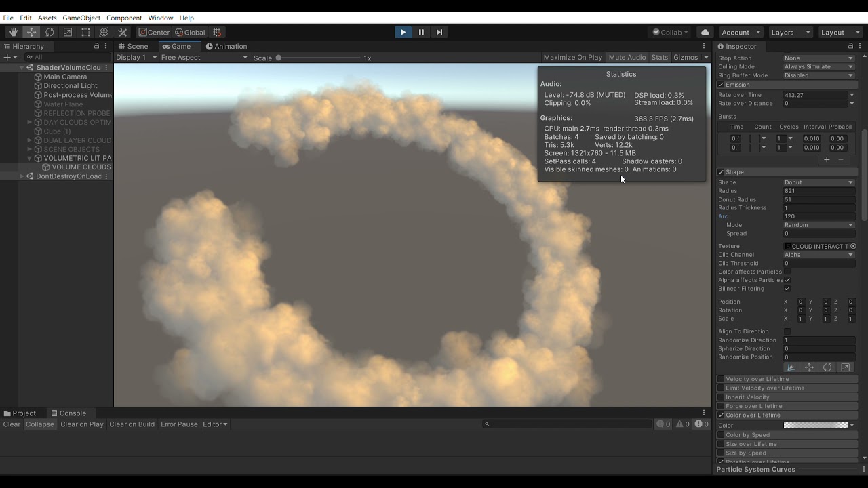
Task: Open DontDestroyOnLoad scene options menu
Action: [106, 176]
